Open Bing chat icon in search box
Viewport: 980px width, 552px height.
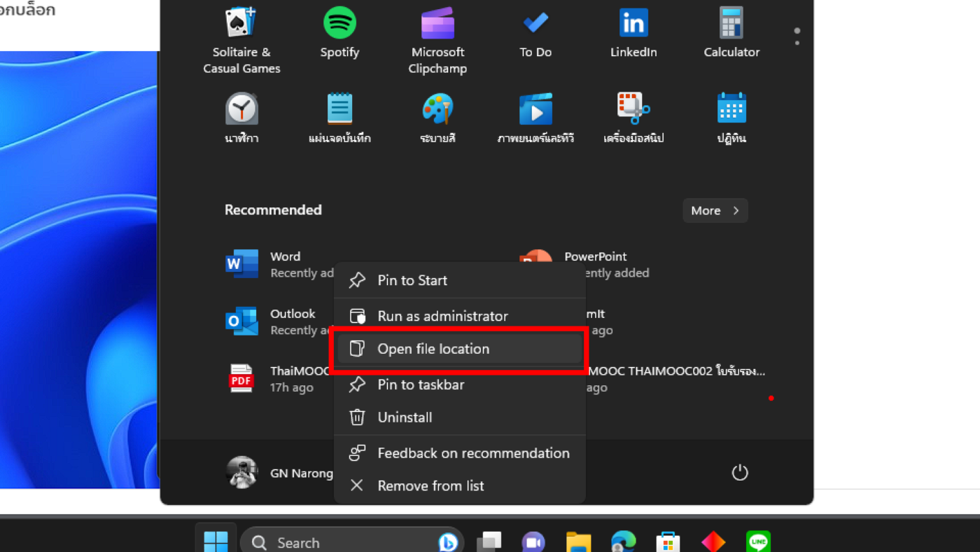click(x=447, y=541)
